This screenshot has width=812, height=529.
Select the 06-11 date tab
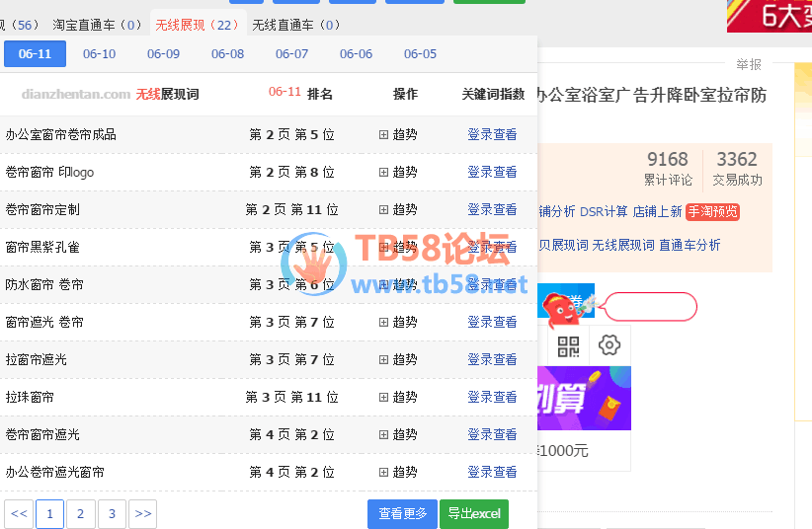(x=36, y=54)
